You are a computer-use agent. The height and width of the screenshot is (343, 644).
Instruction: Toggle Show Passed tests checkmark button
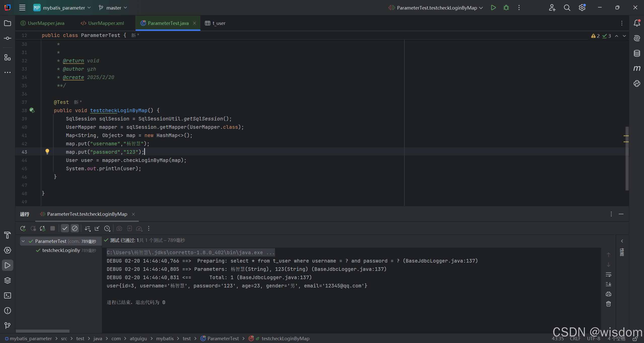tap(65, 228)
